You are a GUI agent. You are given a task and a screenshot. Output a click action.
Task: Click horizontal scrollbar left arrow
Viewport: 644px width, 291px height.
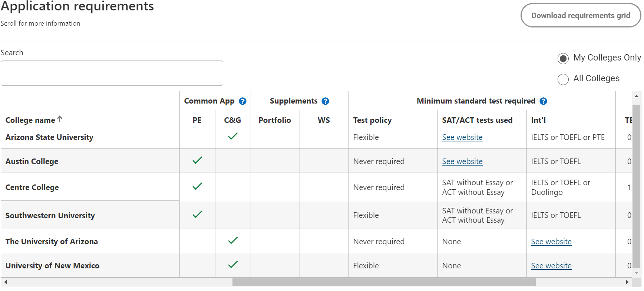6,282
